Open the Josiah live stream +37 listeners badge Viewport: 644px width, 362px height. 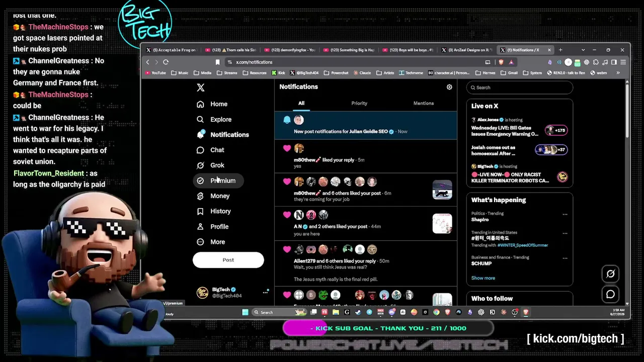551,150
